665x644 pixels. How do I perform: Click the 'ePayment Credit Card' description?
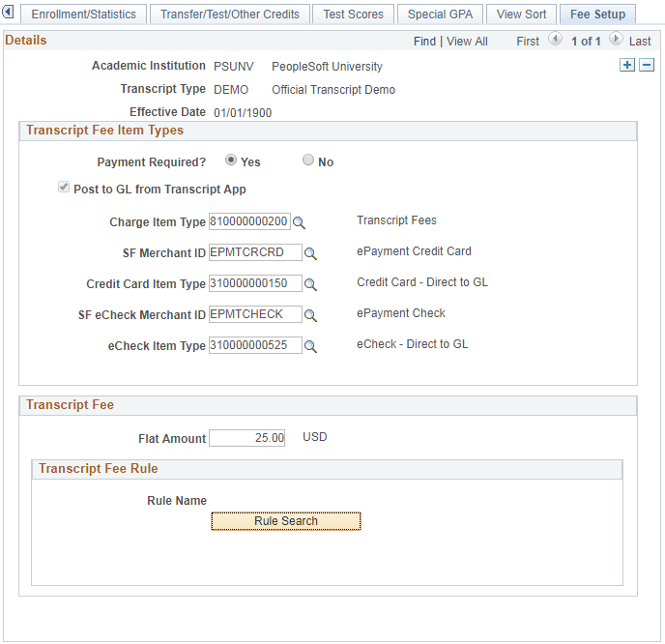[x=414, y=251]
